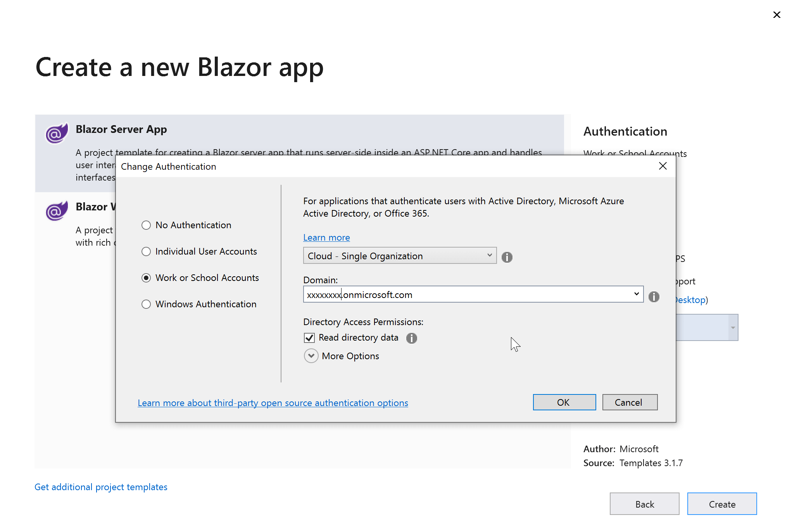Expand the Domain combo box arrow

636,294
